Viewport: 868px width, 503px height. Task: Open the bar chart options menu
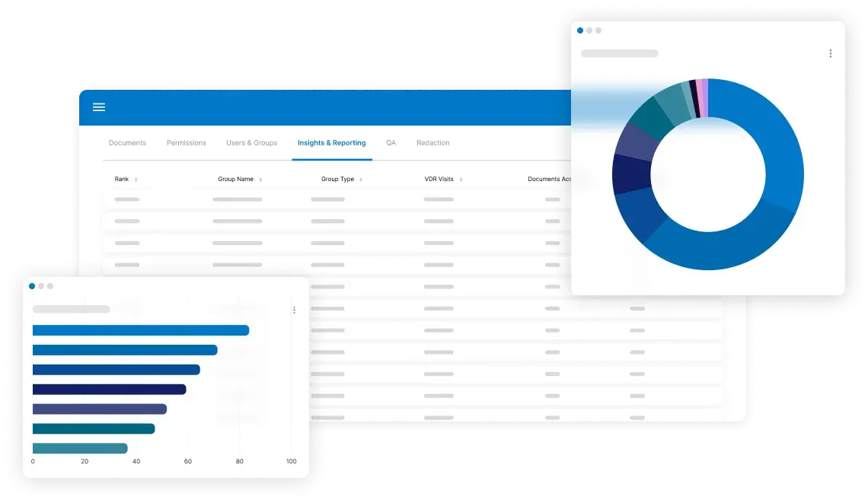[294, 310]
